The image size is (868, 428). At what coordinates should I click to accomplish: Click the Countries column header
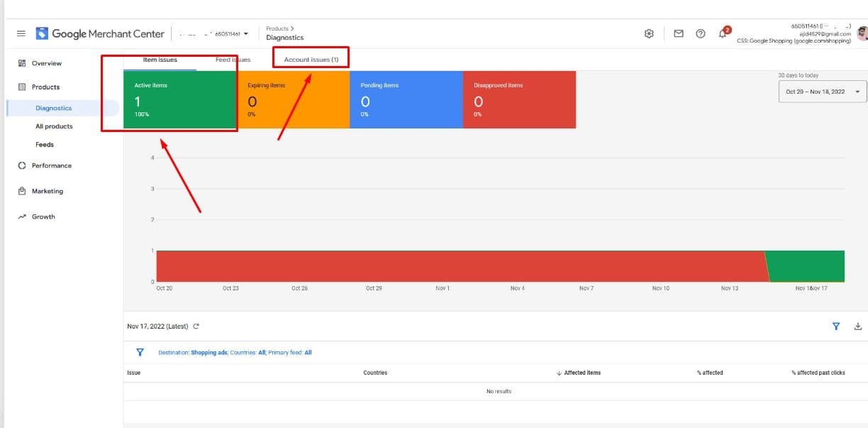tap(376, 373)
